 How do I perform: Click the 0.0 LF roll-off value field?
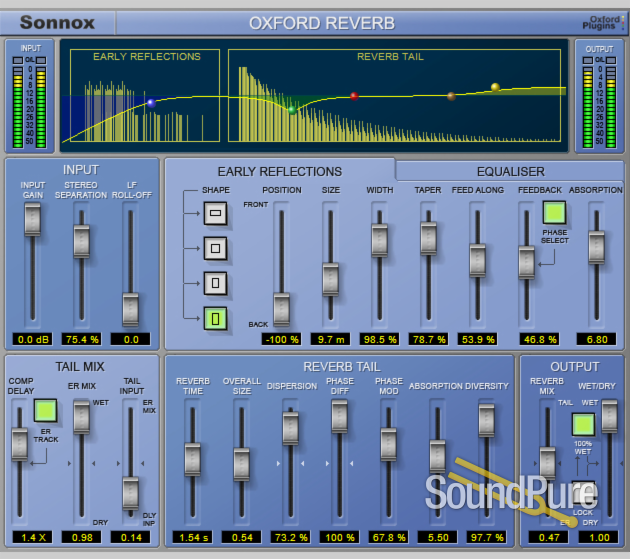point(131,339)
